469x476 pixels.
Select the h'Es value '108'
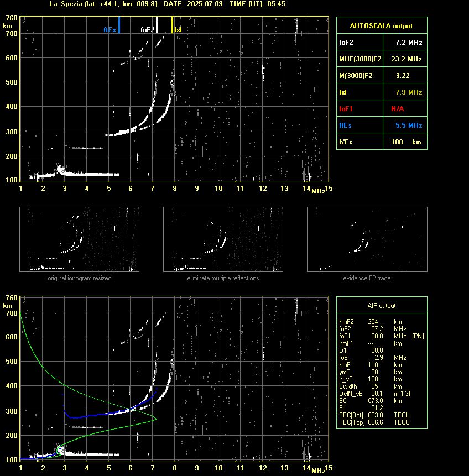397,142
